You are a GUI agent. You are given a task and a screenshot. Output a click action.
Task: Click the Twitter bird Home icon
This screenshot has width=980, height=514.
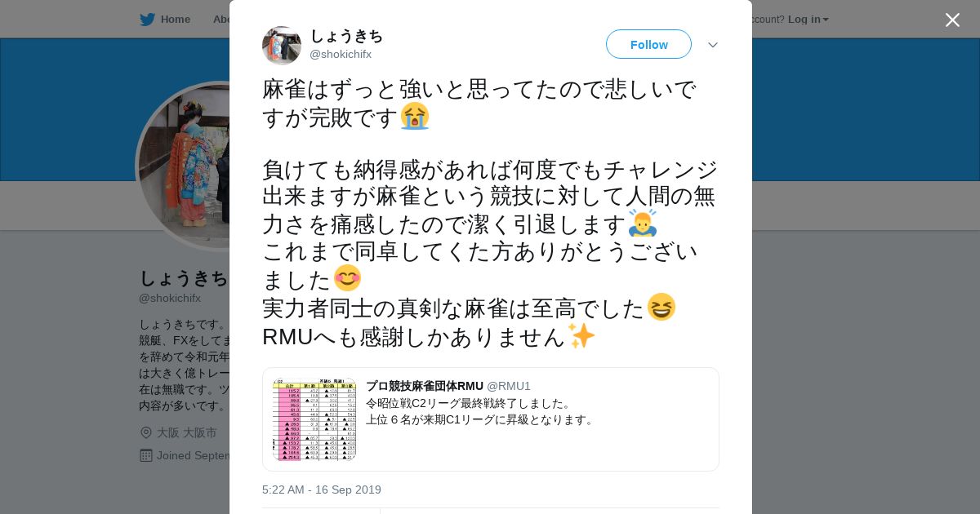point(147,20)
